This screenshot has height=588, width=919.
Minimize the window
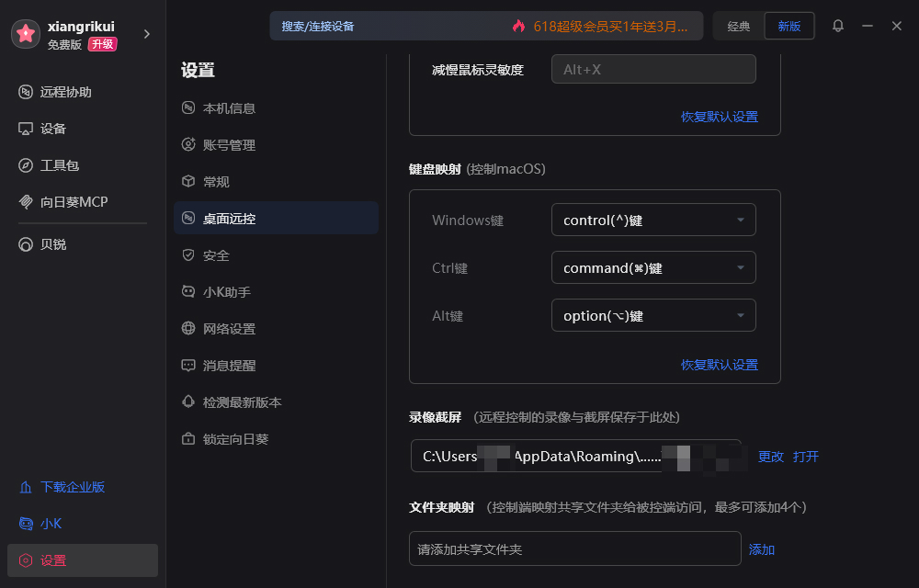coord(868,26)
